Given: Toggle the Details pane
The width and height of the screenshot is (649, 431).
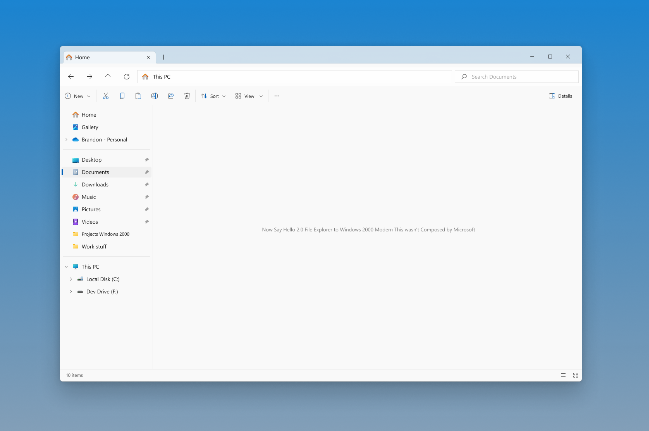Looking at the screenshot, I should (560, 96).
